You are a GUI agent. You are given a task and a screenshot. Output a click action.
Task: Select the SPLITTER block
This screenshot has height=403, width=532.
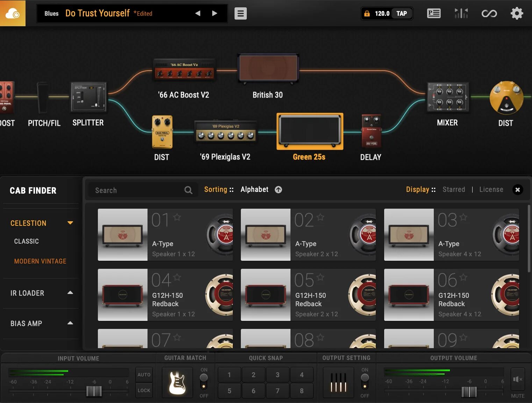pyautogui.click(x=88, y=97)
